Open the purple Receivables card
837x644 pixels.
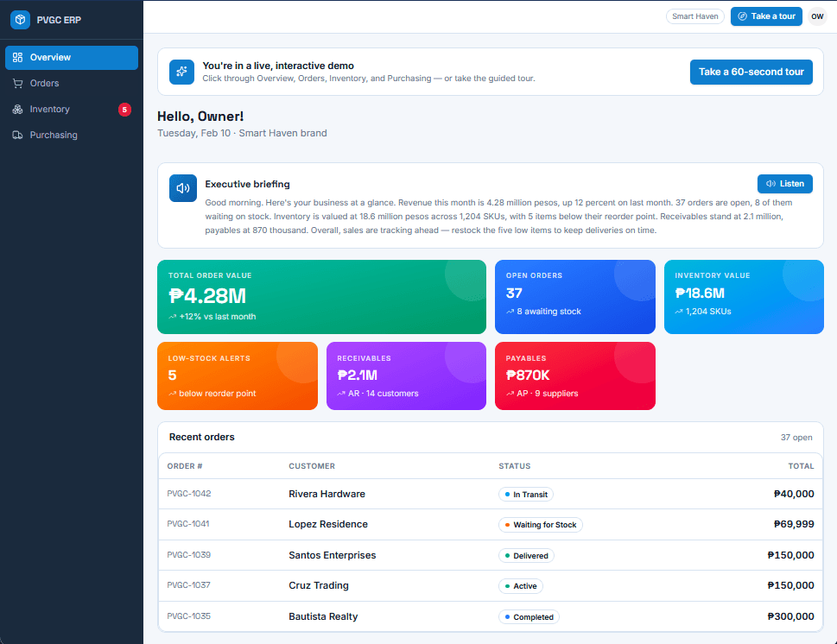tap(406, 376)
